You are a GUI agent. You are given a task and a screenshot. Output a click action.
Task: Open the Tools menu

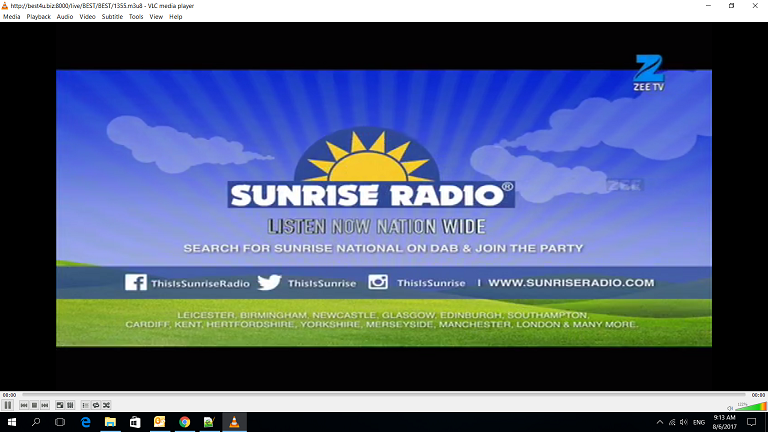click(136, 17)
